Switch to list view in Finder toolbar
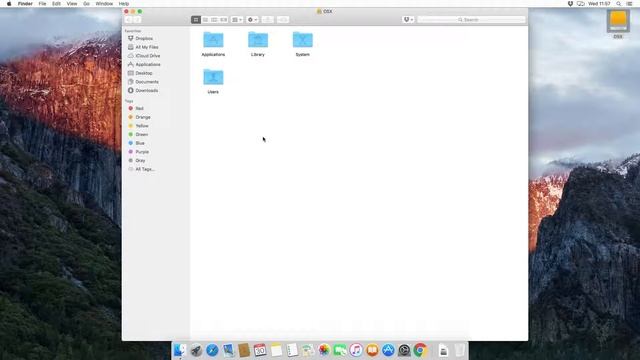Image resolution: width=640 pixels, height=360 pixels. tap(205, 20)
